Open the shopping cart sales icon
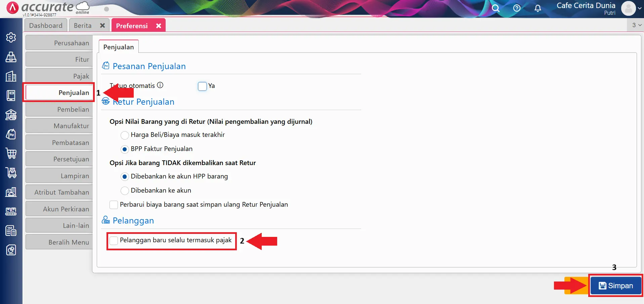Image resolution: width=644 pixels, height=304 pixels. tap(11, 153)
